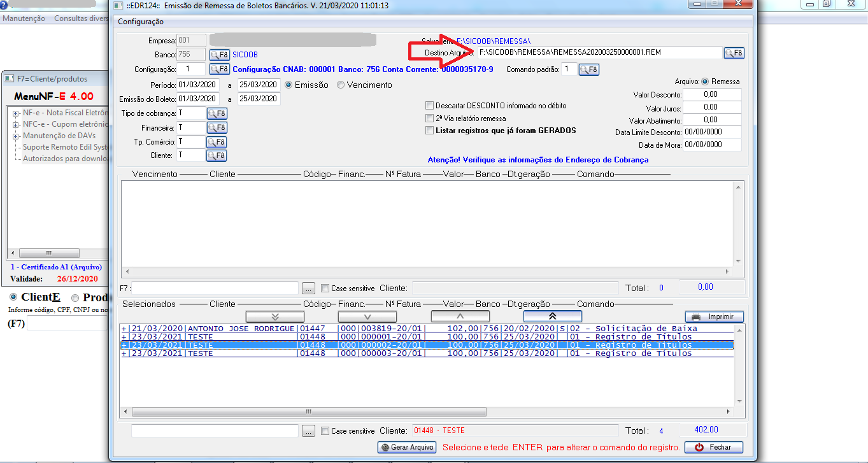Open the Configuração menu
This screenshot has width=868, height=463.
point(141,22)
